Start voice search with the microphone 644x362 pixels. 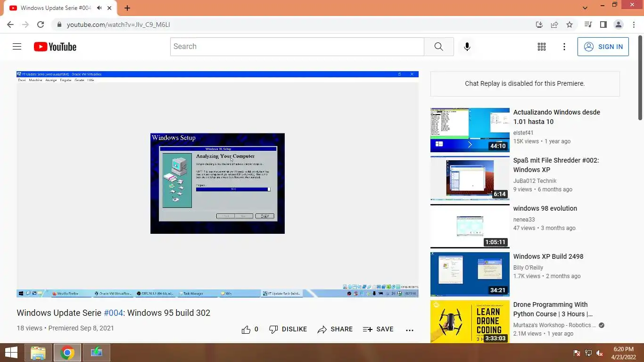coord(467,47)
